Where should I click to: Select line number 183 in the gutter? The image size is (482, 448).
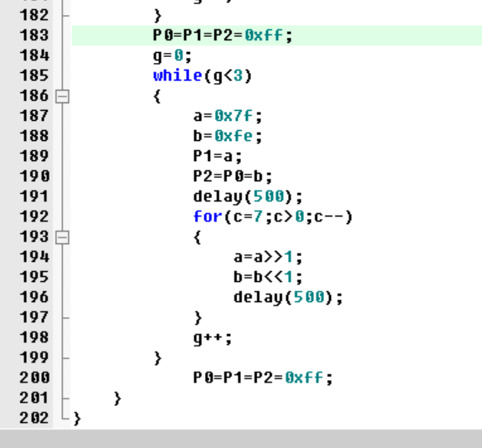tap(34, 35)
